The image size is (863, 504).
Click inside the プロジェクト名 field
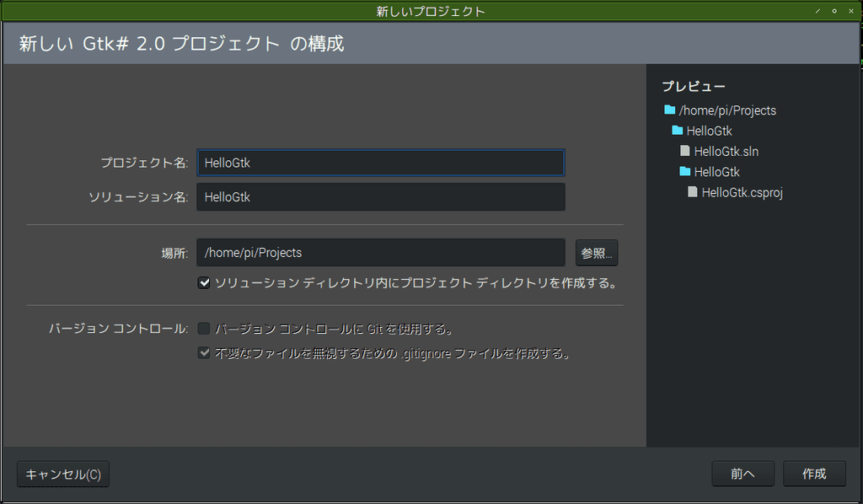coord(379,163)
